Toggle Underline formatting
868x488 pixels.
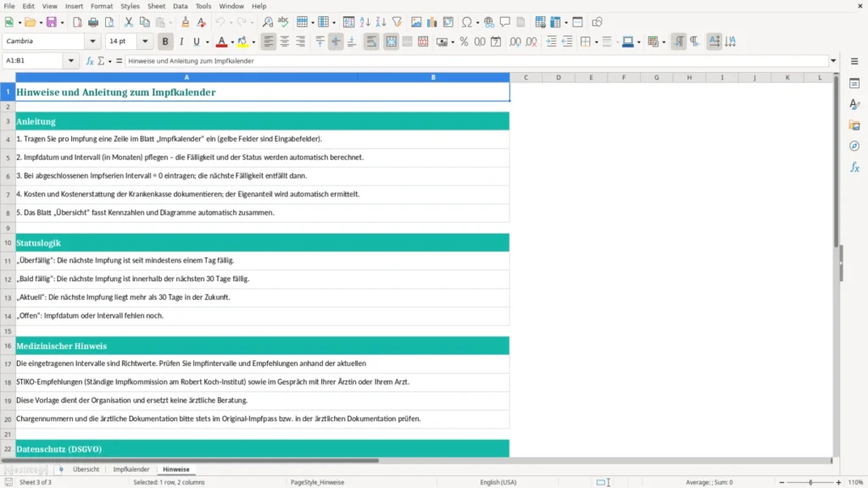(x=196, y=42)
